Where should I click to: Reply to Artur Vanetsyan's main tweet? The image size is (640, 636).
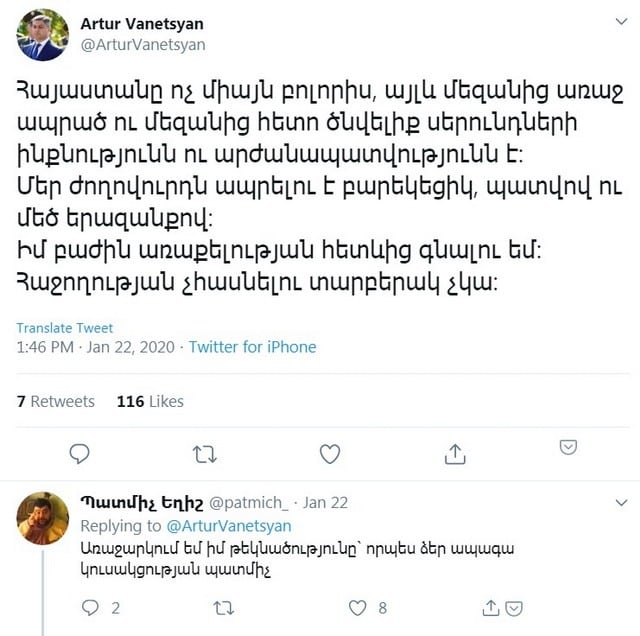80,454
